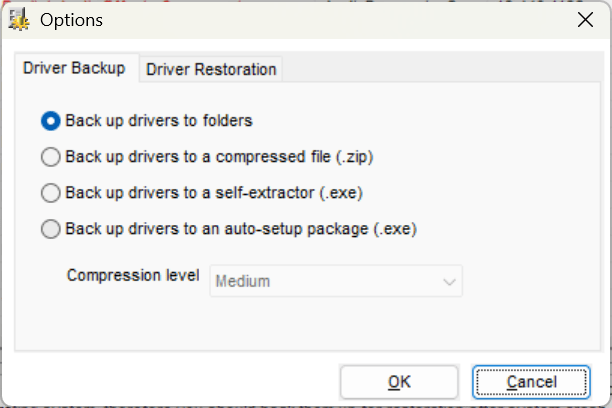This screenshot has width=612, height=408.
Task: Dismiss the dialog with Cancel button
Action: 531,382
